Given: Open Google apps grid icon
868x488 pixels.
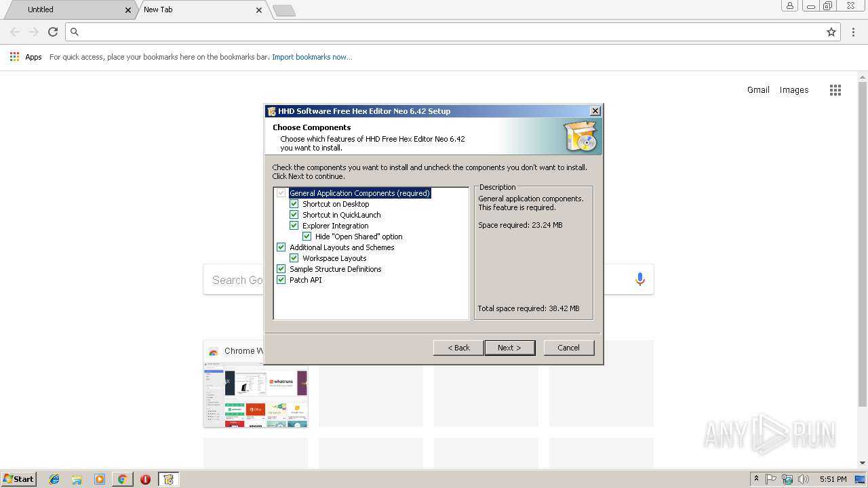Looking at the screenshot, I should click(x=835, y=90).
